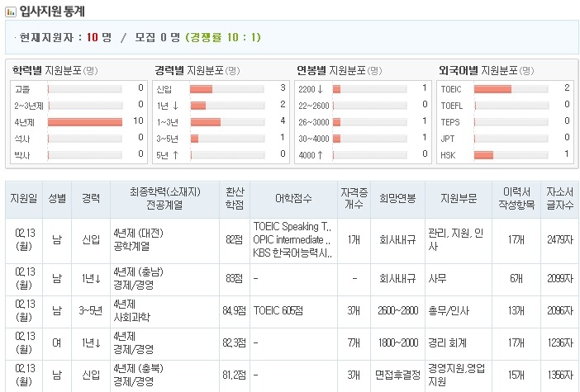Sort by the 환산 학점 column header
Screen dimensions: 580x392
(x=235, y=198)
